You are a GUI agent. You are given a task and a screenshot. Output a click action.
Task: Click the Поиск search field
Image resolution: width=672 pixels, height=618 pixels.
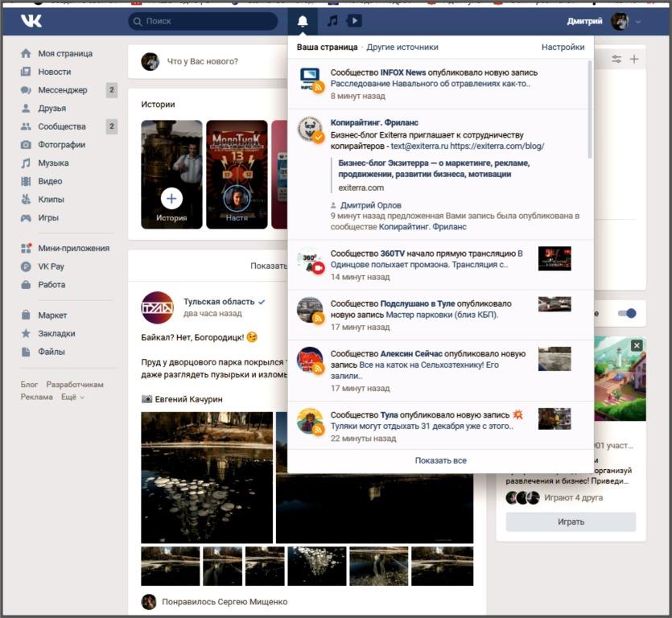[x=203, y=21]
